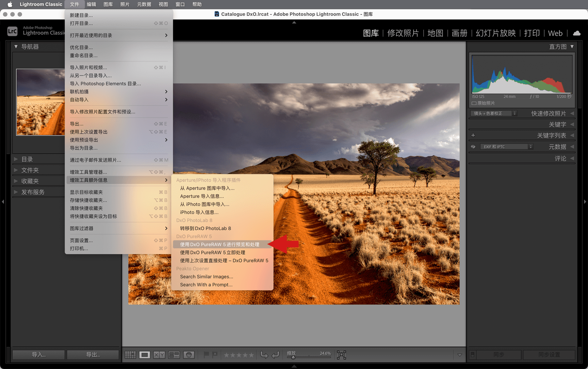Viewport: 588px width, 369px height.
Task: Open the 帮助 menu
Action: tap(197, 4)
